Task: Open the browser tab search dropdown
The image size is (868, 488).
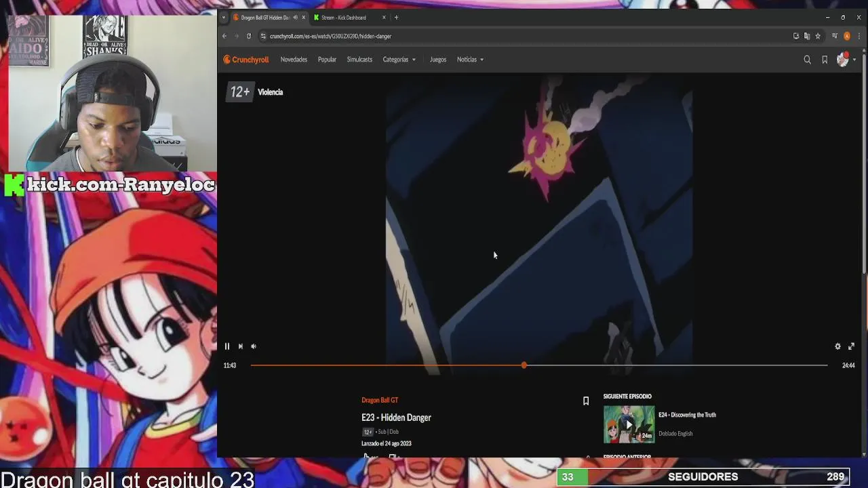Action: coord(224,18)
